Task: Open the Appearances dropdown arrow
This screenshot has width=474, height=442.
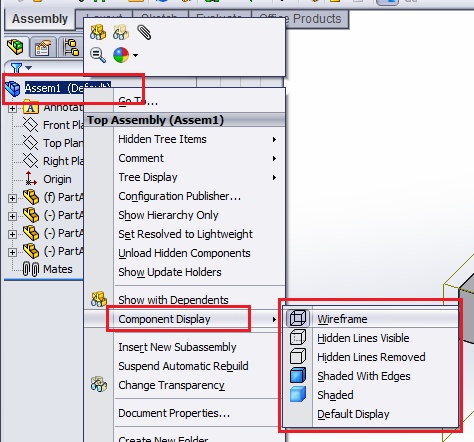Action: 135,55
